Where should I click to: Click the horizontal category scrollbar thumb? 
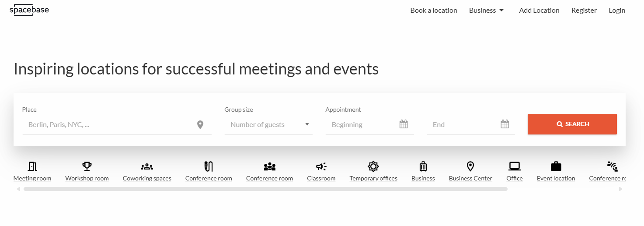[x=265, y=189]
